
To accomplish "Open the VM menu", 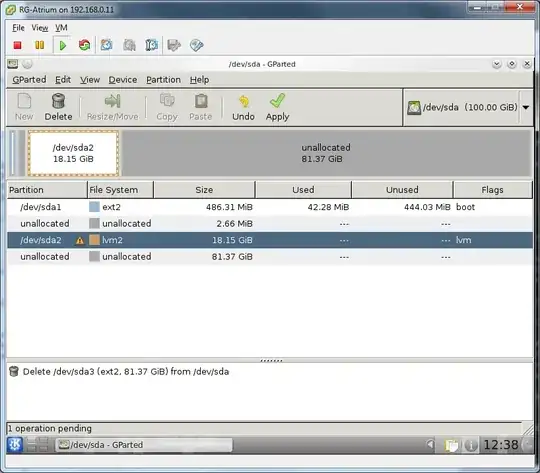I will point(61,28).
